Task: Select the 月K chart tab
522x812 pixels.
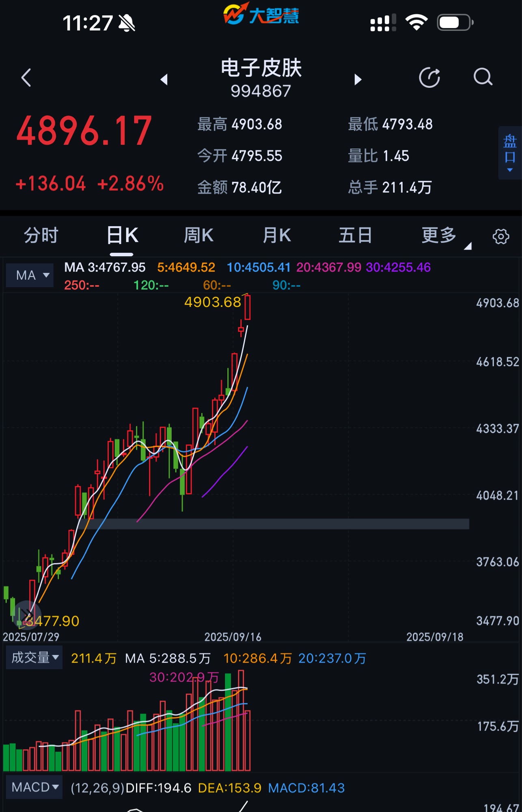Action: (x=277, y=236)
